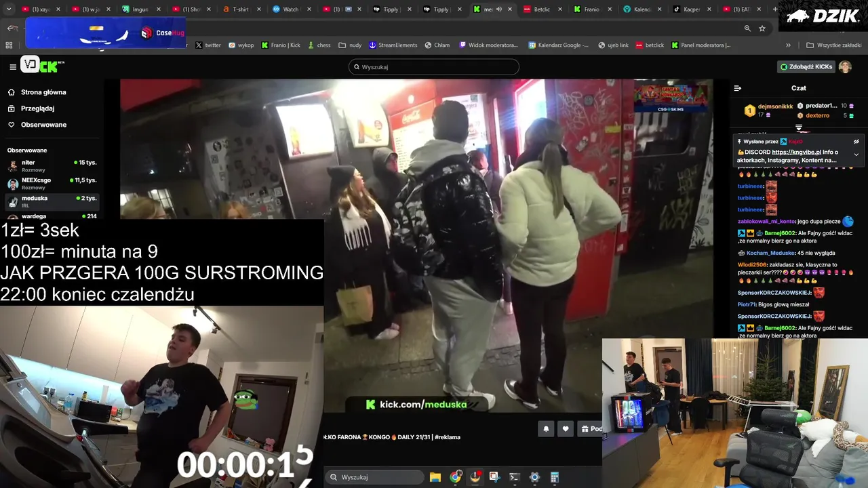
Task: Click top gifter dejmsonikkk
Action: point(775,106)
